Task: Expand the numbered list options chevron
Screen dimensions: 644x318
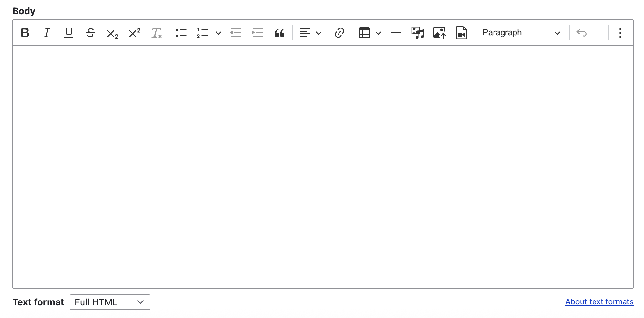Action: (219, 33)
